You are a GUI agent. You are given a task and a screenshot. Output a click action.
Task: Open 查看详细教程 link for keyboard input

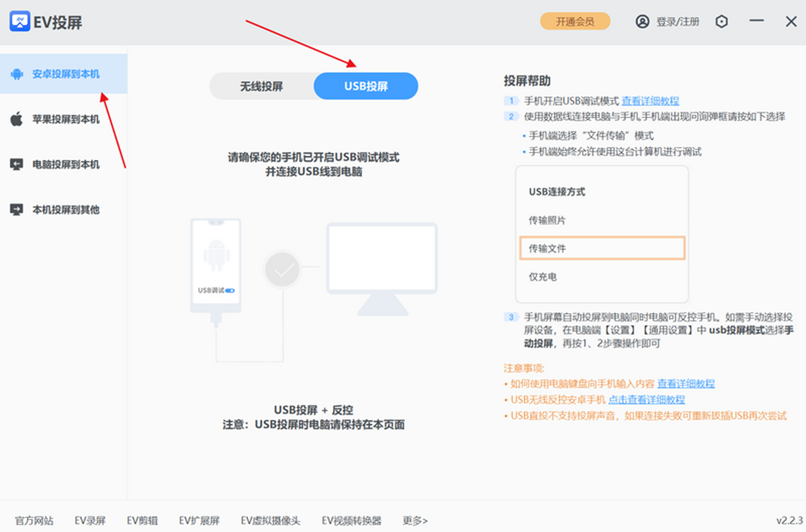pyautogui.click(x=686, y=384)
